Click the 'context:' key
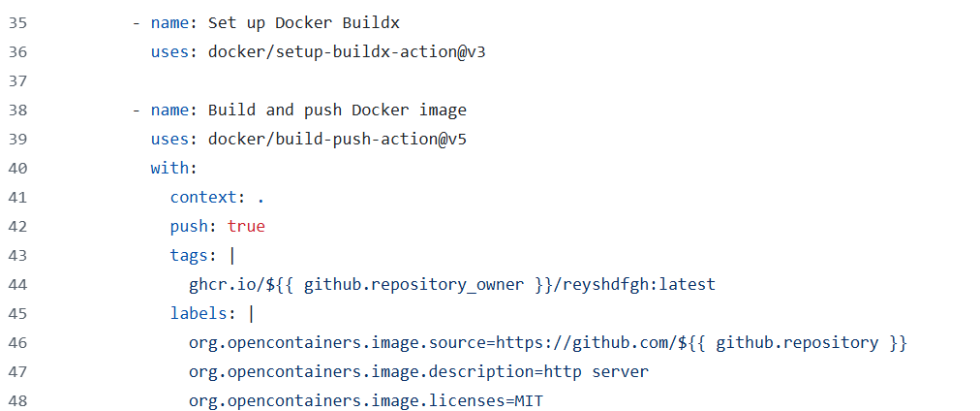Viewport: 980px width, 411px height. point(203,198)
